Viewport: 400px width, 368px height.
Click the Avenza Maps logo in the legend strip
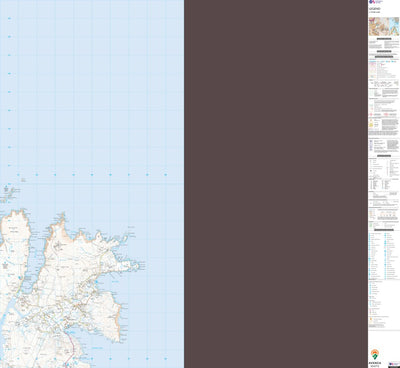click(x=375, y=357)
